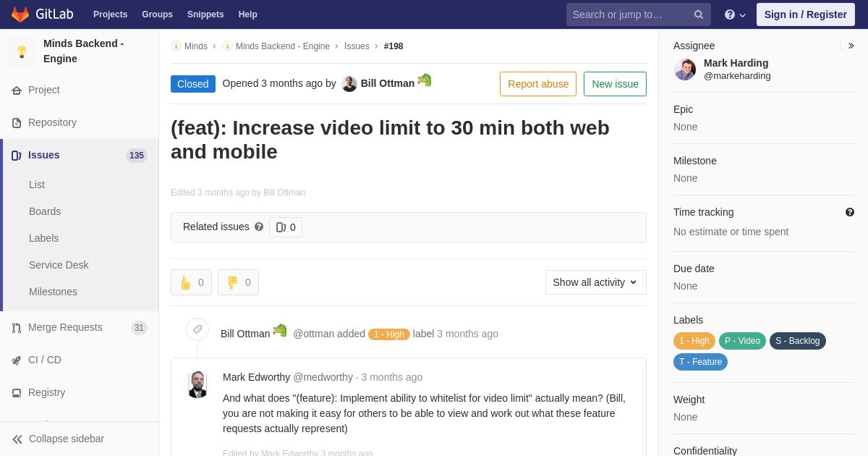The image size is (868, 456).
Task: Open the help question mark menu
Action: (x=735, y=14)
